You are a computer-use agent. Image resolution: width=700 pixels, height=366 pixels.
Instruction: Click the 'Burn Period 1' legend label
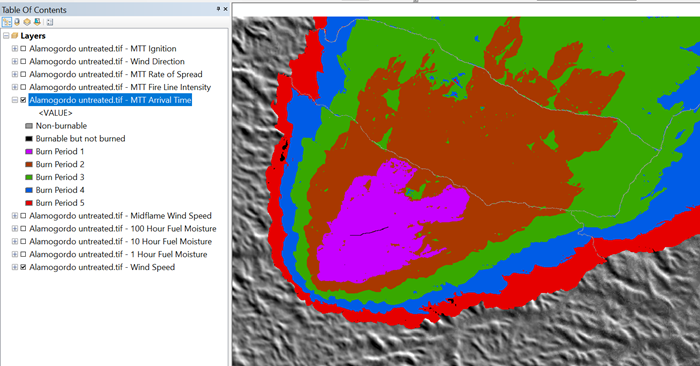click(60, 152)
